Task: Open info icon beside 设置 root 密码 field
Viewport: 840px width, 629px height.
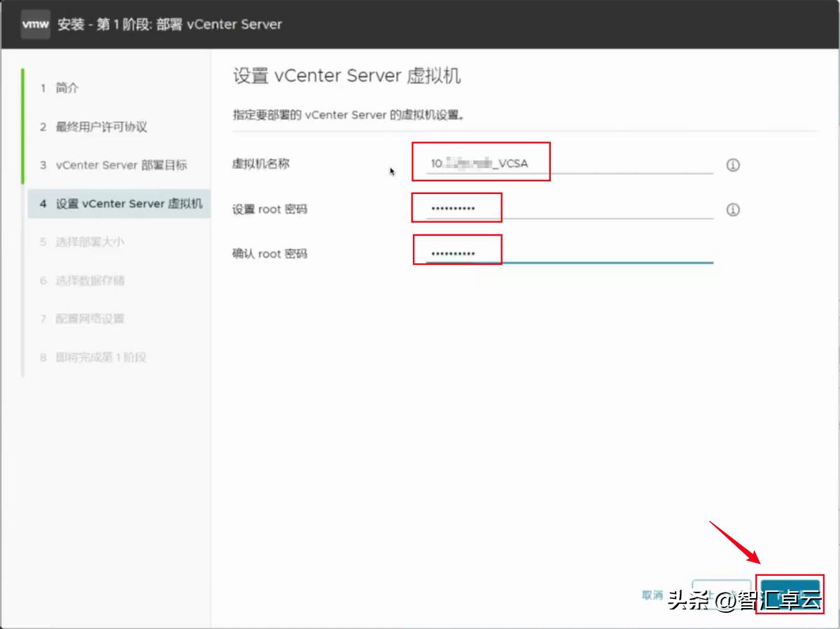Action: click(733, 209)
